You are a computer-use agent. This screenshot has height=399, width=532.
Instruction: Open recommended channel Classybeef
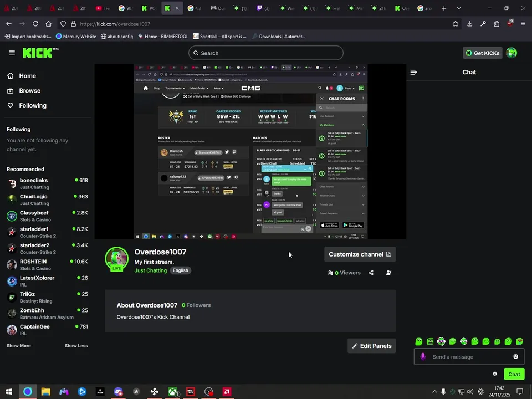point(47,216)
